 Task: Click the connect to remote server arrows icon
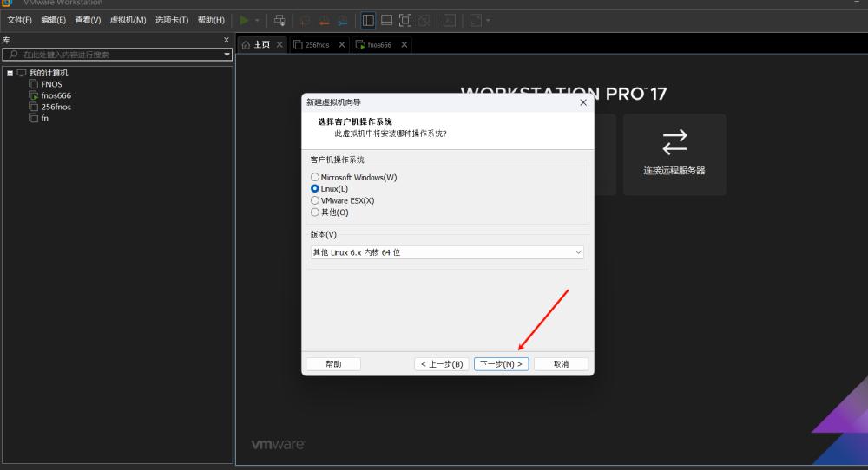pos(674,142)
